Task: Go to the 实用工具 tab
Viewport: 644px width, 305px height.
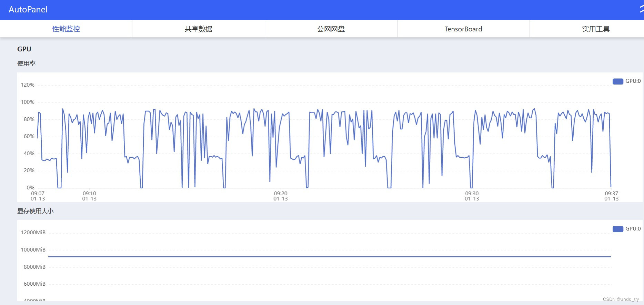Action: 595,29
